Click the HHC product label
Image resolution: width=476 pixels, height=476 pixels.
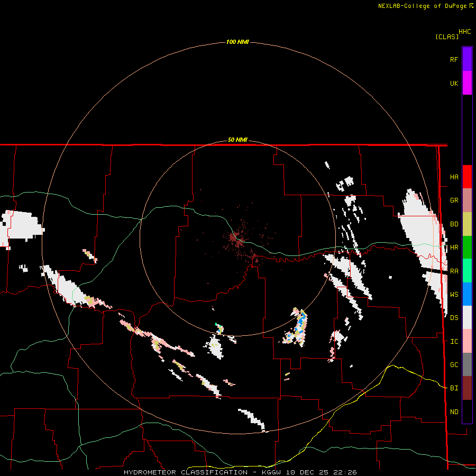click(x=464, y=32)
